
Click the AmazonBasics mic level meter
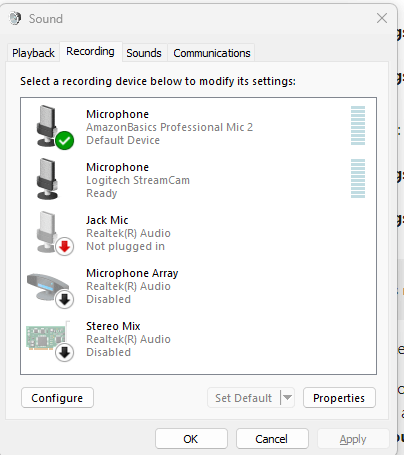coord(358,125)
